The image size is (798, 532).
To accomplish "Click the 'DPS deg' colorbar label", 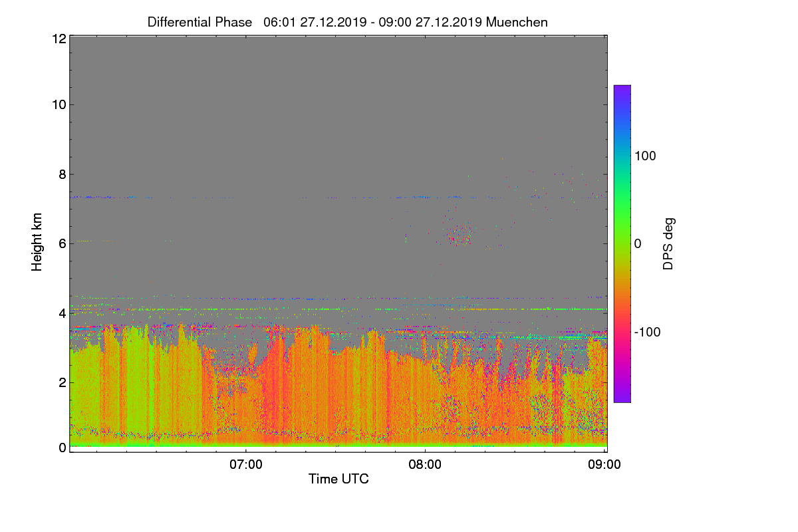I will (668, 243).
